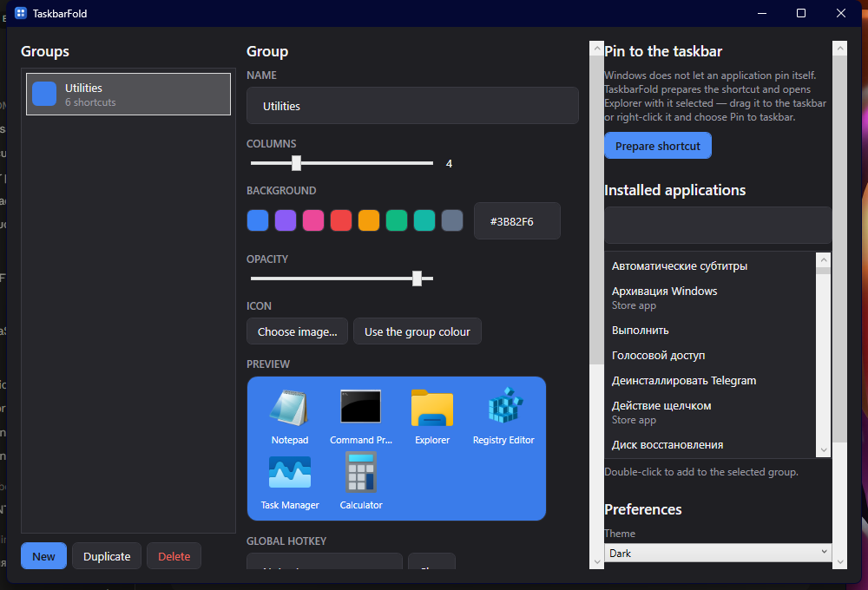Viewport: 868px width, 590px height.
Task: Select Архивация Windows in app list
Action: coord(710,298)
